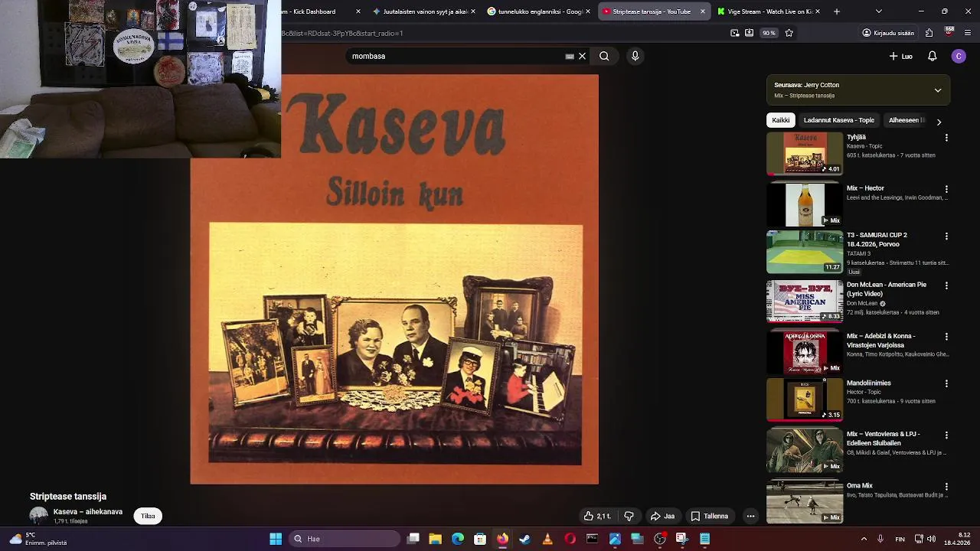Click Kirjaudu sisään in browser toolbar
Viewport: 980px width, 551px height.
888,33
